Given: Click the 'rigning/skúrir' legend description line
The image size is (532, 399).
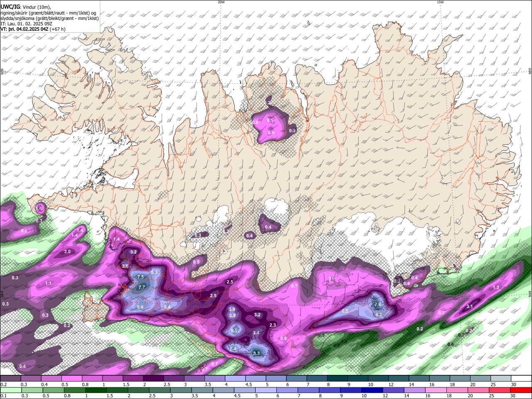Looking at the screenshot, I should 48,13.
